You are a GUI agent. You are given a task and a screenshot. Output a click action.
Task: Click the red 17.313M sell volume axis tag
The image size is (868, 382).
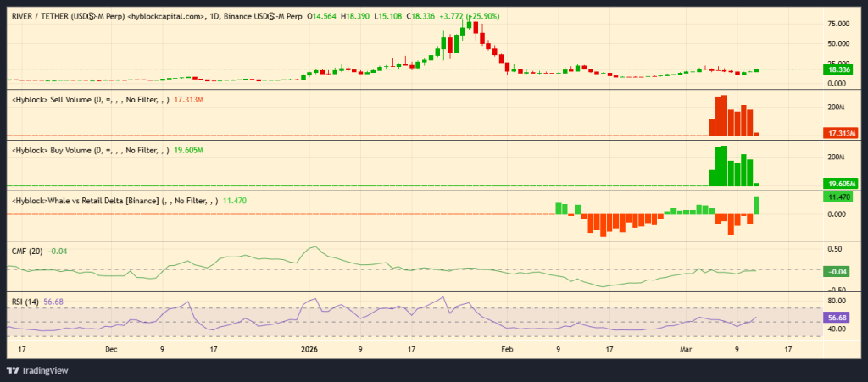(840, 134)
